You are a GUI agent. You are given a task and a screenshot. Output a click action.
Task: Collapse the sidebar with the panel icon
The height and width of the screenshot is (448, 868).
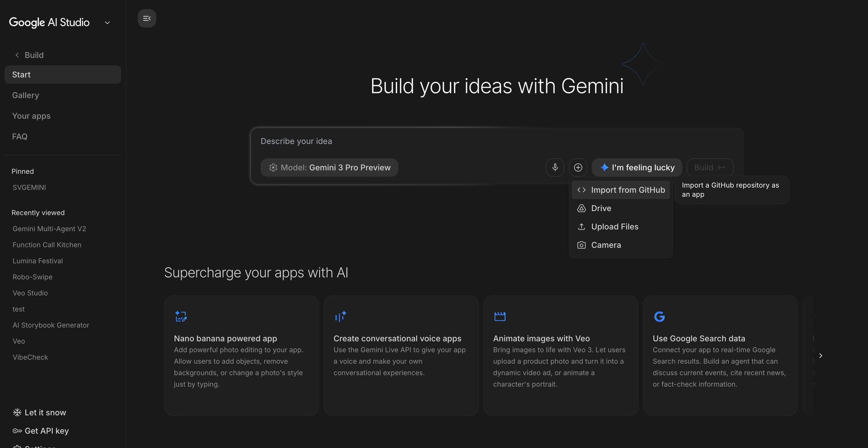[147, 18]
